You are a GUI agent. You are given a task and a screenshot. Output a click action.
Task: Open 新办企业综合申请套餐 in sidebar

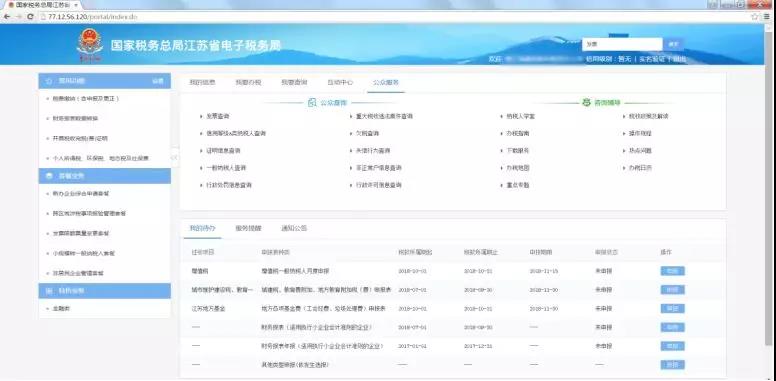[x=81, y=193]
